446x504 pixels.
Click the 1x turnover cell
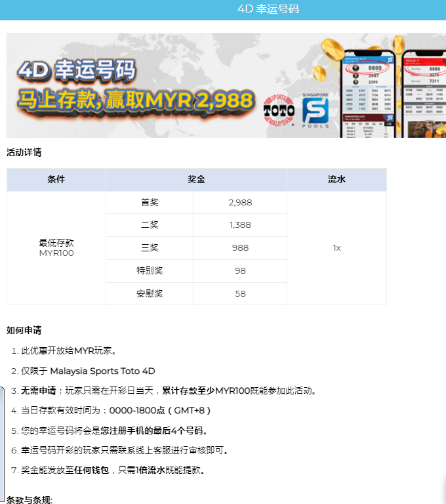[x=336, y=248]
